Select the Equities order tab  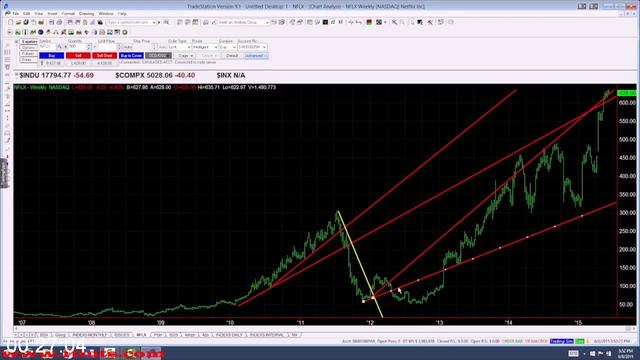pos(29,42)
